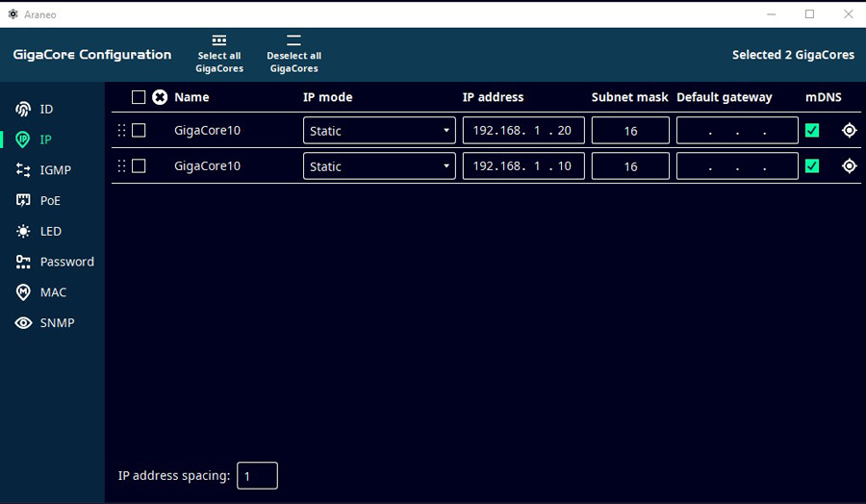The image size is (866, 504).
Task: Open the LED brightness icon
Action: pyautogui.click(x=23, y=231)
